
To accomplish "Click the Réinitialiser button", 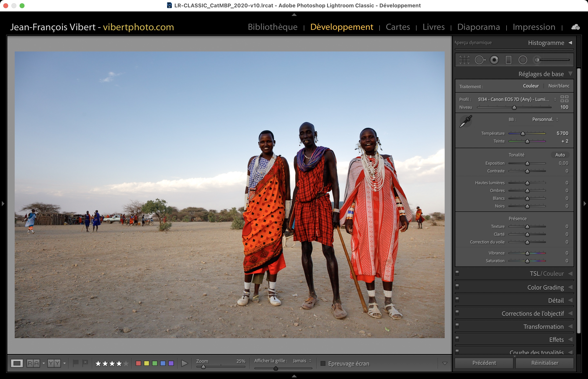I will click(545, 363).
